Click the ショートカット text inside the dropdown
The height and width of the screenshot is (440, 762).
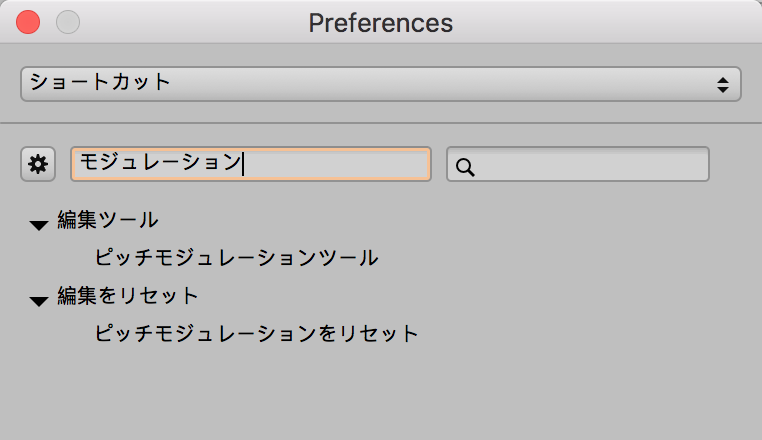click(100, 83)
